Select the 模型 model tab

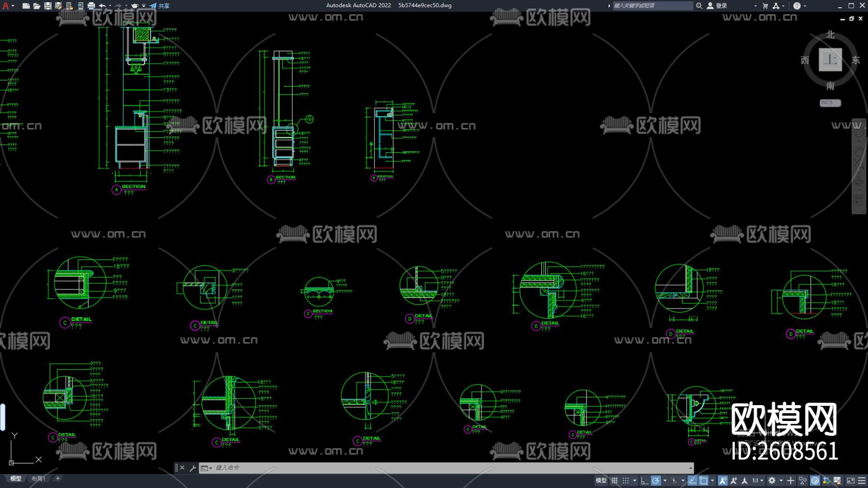(x=16, y=478)
